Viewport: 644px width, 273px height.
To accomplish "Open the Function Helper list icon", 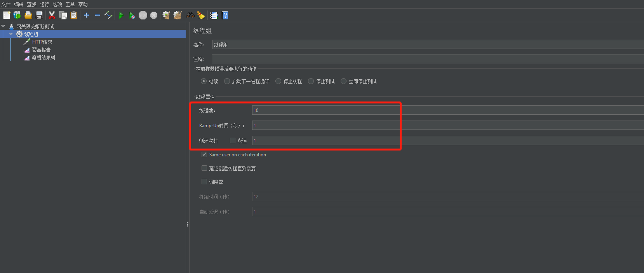I will pos(214,15).
